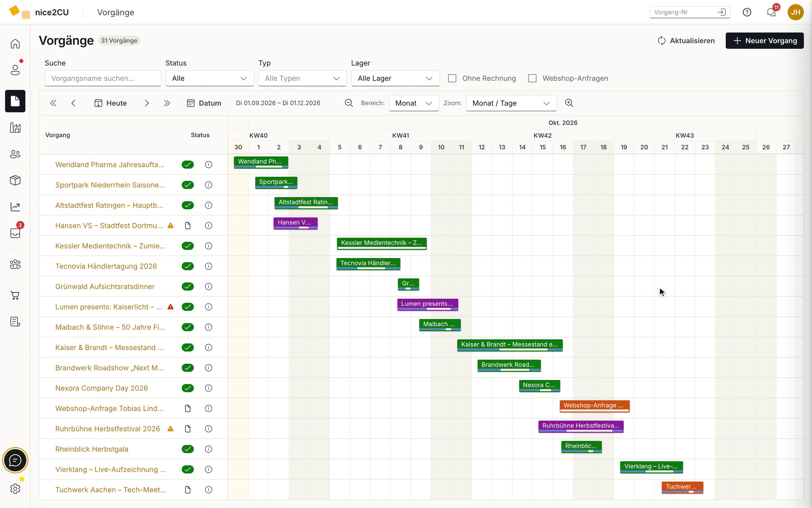Zoom in the timeline with plus magnifier
Screen dimensions: 812x508
(x=569, y=103)
